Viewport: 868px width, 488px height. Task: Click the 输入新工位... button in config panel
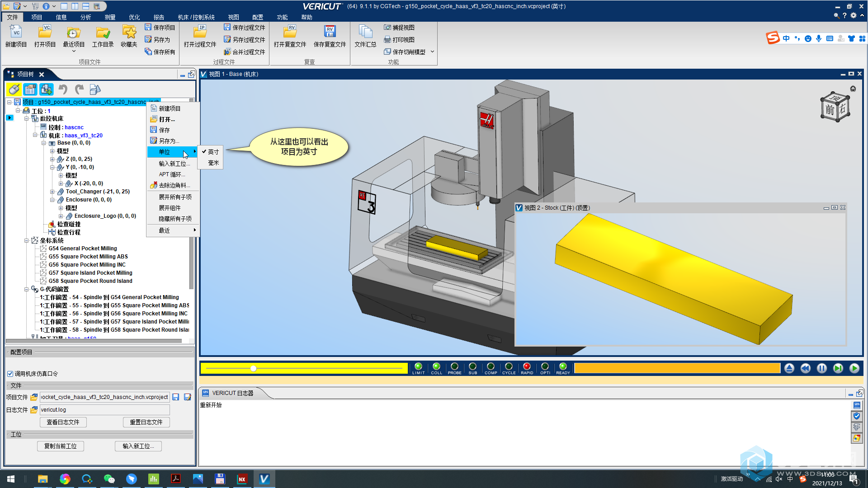tap(138, 446)
